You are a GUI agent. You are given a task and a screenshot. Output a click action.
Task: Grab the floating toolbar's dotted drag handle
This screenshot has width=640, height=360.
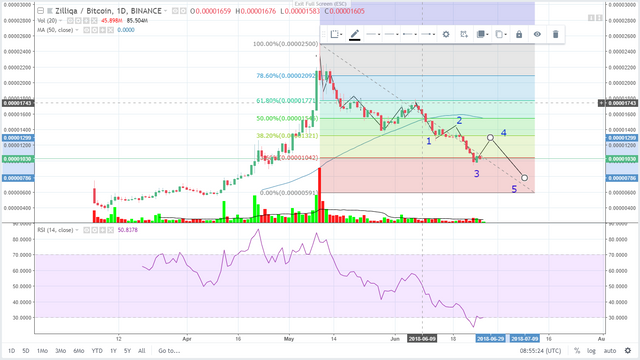tap(324, 34)
